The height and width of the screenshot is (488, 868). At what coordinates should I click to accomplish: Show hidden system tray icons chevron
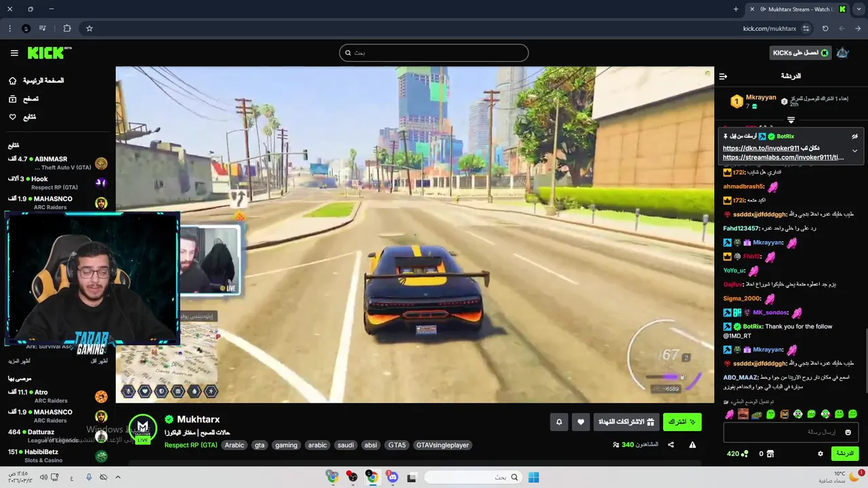117,477
